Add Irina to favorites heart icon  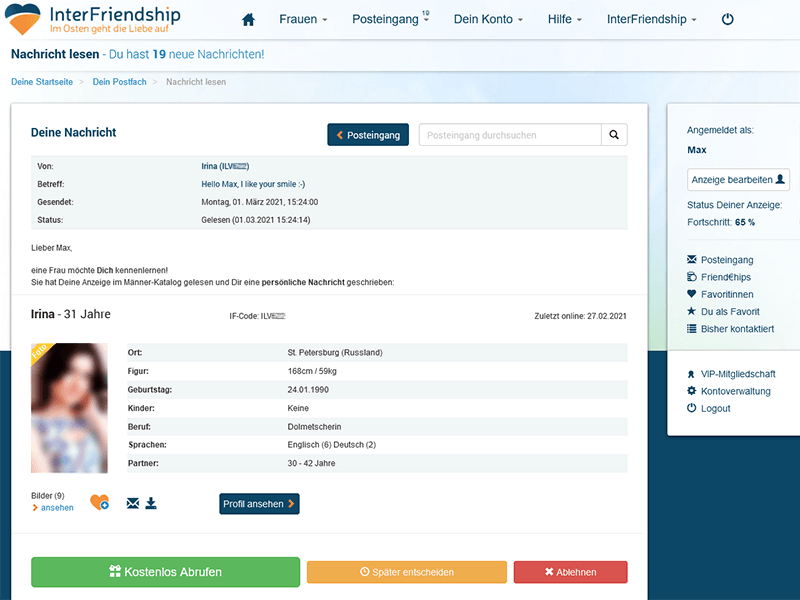99,503
